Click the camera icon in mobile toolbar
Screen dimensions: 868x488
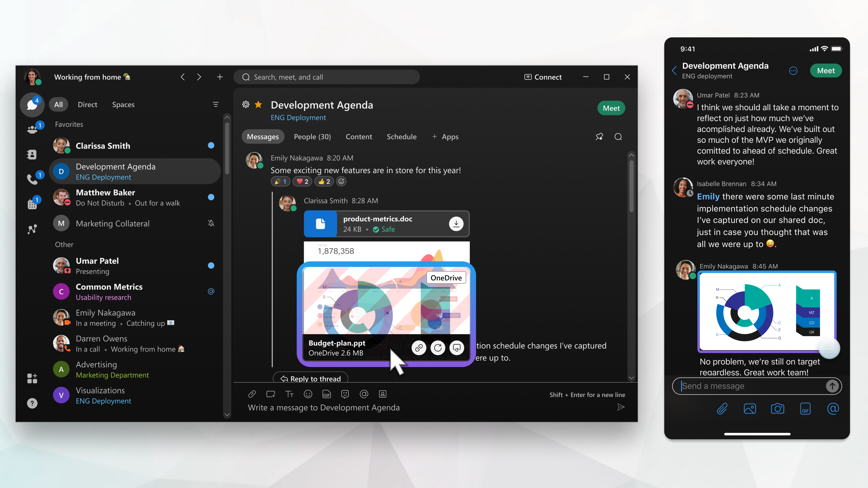(x=777, y=409)
